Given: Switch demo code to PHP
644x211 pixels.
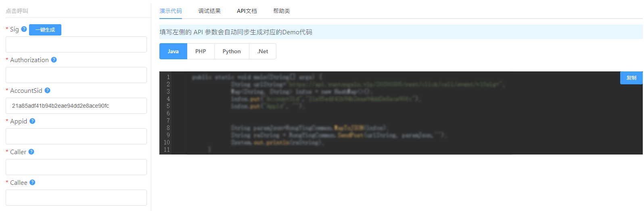Looking at the screenshot, I should click(201, 51).
